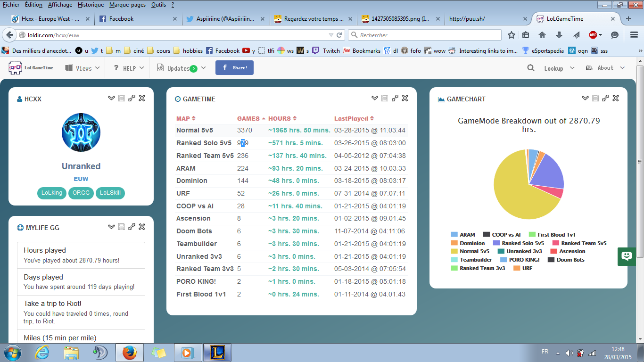Image resolution: width=644 pixels, height=362 pixels.
Task: Toggle Ranked Solo 5v5 legend entry
Action: 518,243
